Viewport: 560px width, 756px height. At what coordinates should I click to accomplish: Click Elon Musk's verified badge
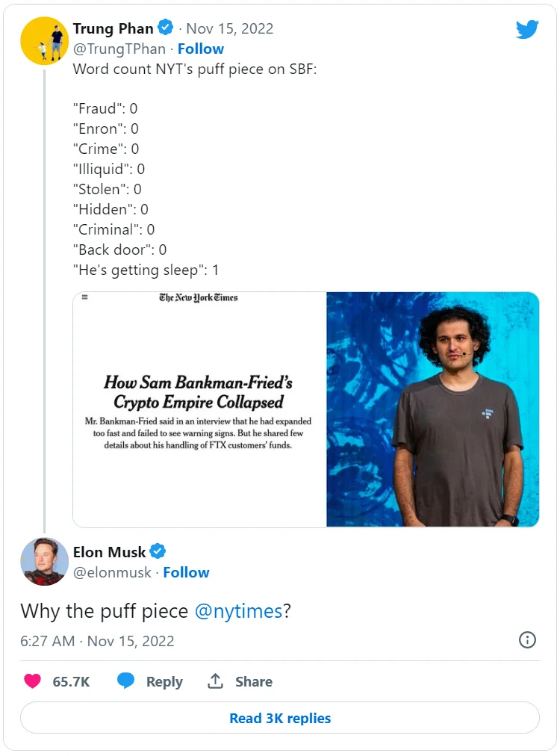click(158, 552)
